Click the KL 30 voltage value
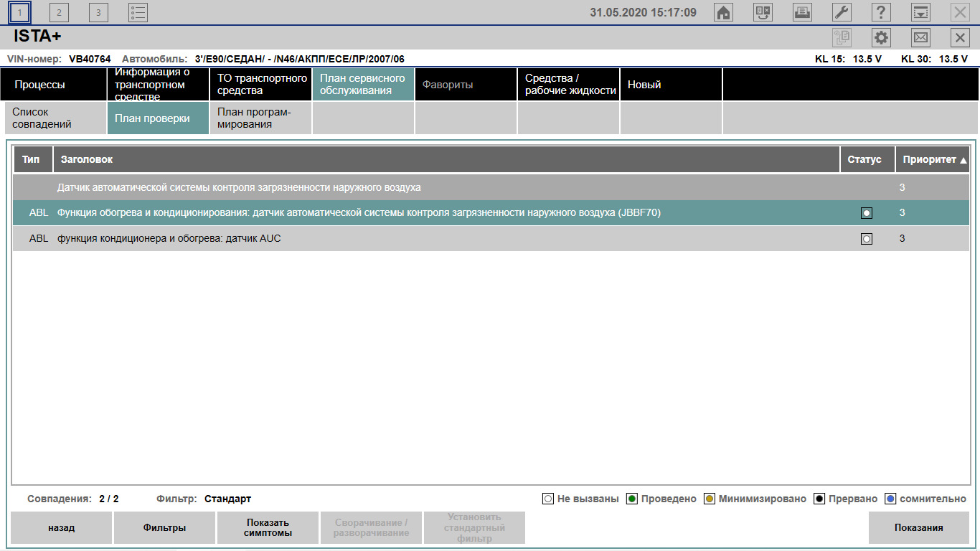This screenshot has width=980, height=551. (x=953, y=59)
